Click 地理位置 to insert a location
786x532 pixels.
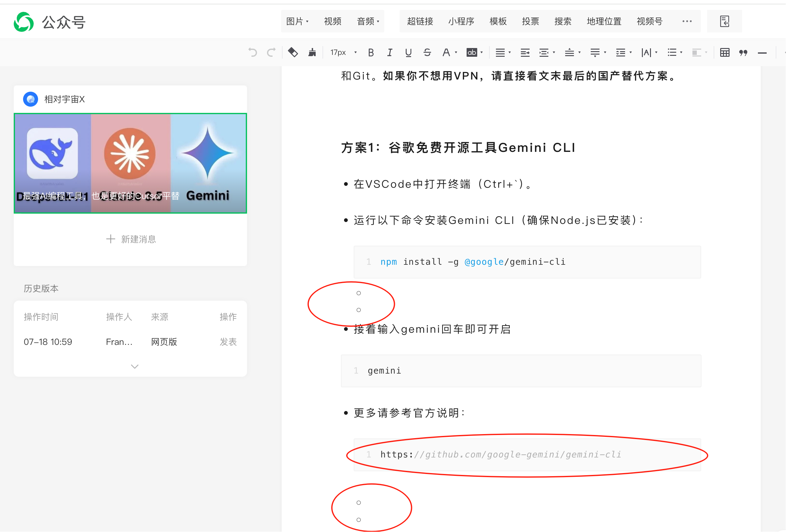pyautogui.click(x=604, y=21)
